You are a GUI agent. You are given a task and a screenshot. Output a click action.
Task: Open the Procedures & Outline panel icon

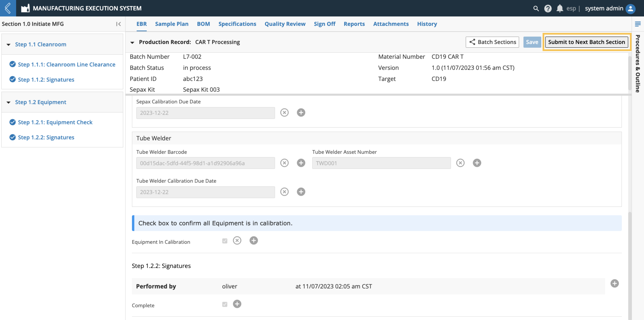[637, 24]
